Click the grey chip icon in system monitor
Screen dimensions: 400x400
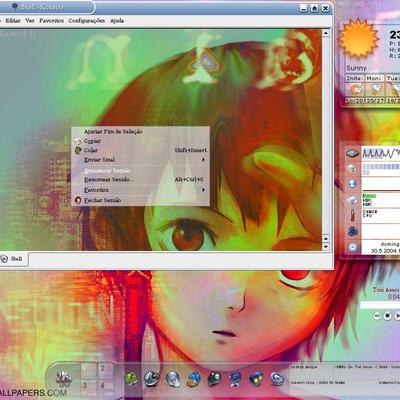[x=352, y=153]
